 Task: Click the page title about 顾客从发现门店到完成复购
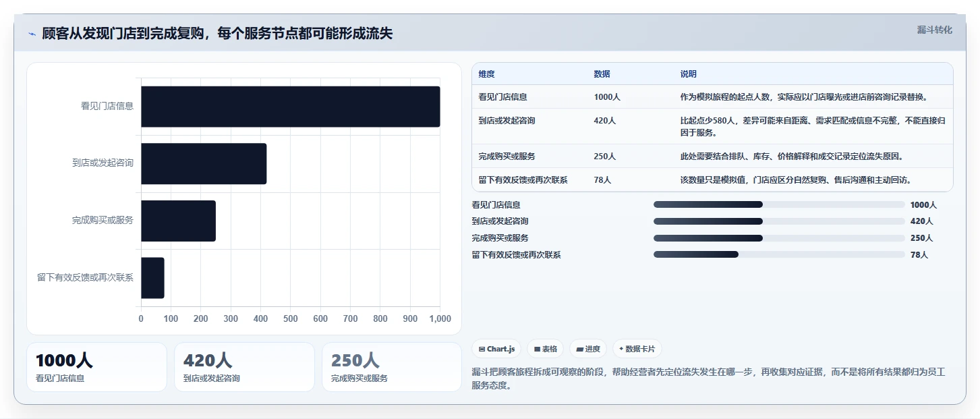point(217,34)
